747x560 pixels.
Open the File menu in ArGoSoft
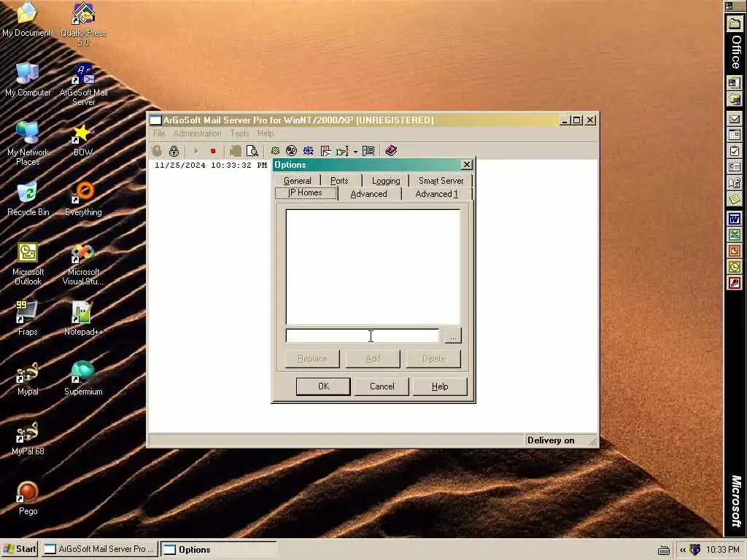coord(158,133)
